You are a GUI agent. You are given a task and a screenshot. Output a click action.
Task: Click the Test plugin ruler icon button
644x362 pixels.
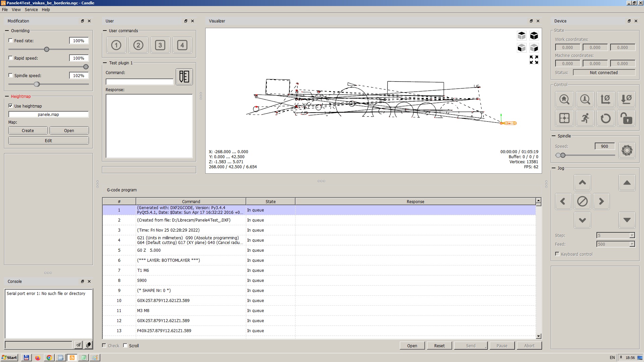pos(184,77)
